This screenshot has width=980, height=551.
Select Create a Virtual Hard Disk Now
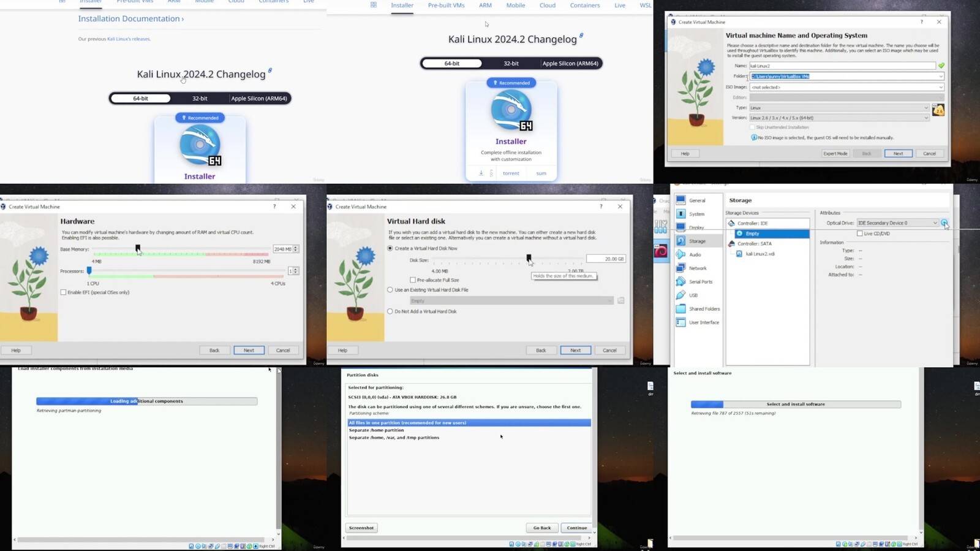[390, 248]
